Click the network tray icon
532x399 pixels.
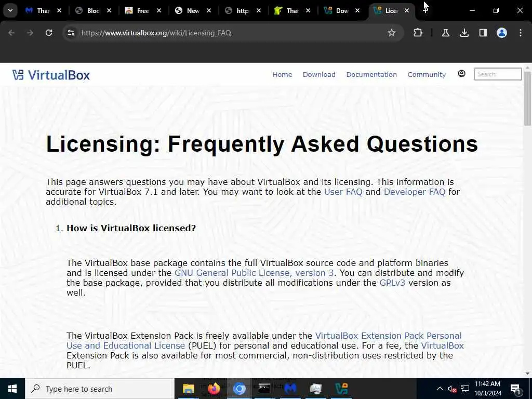pos(465,389)
